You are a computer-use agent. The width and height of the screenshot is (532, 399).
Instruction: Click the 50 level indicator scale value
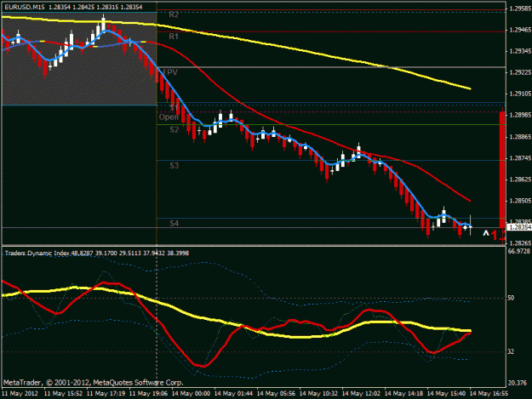click(x=511, y=298)
